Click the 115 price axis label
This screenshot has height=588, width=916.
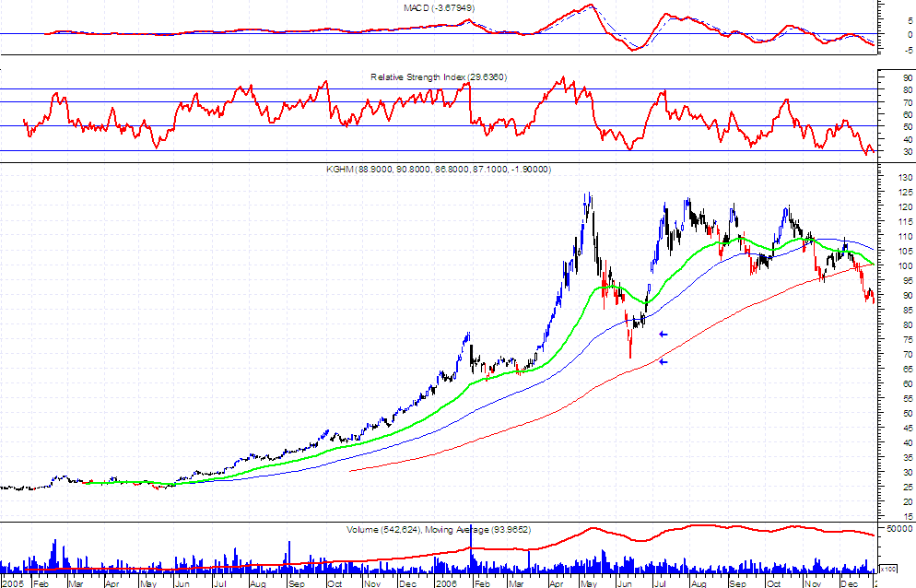click(906, 222)
